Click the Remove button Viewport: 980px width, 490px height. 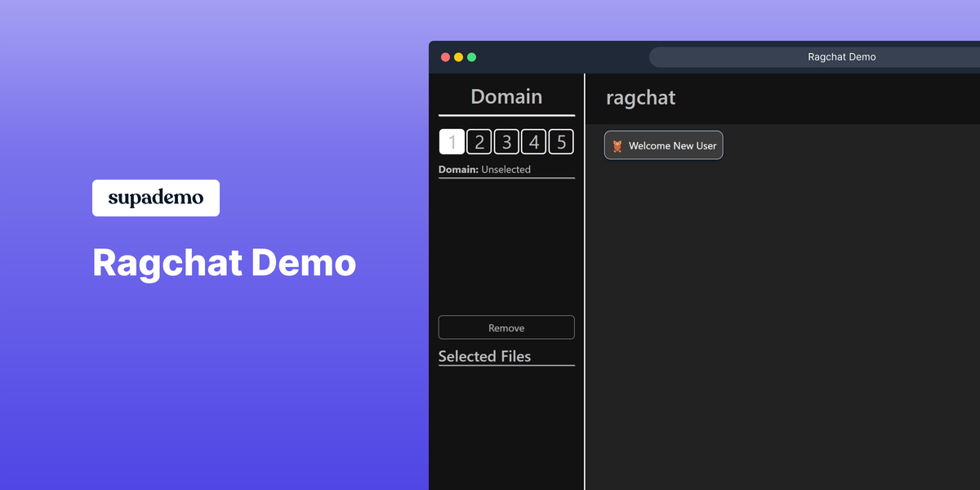(506, 327)
